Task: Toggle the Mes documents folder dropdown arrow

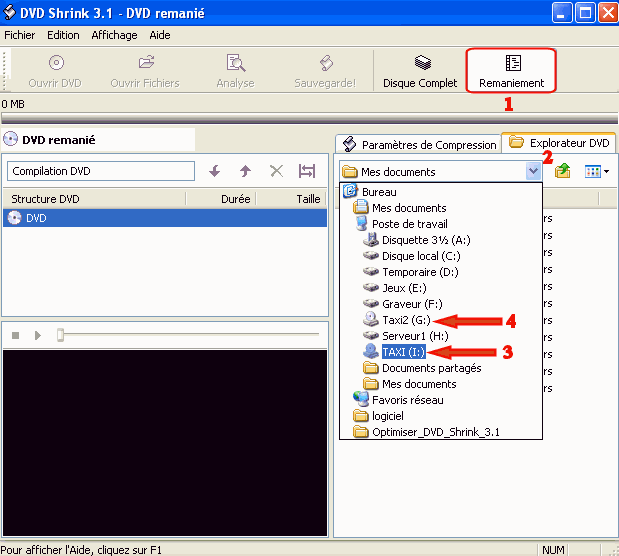Action: pyautogui.click(x=533, y=171)
